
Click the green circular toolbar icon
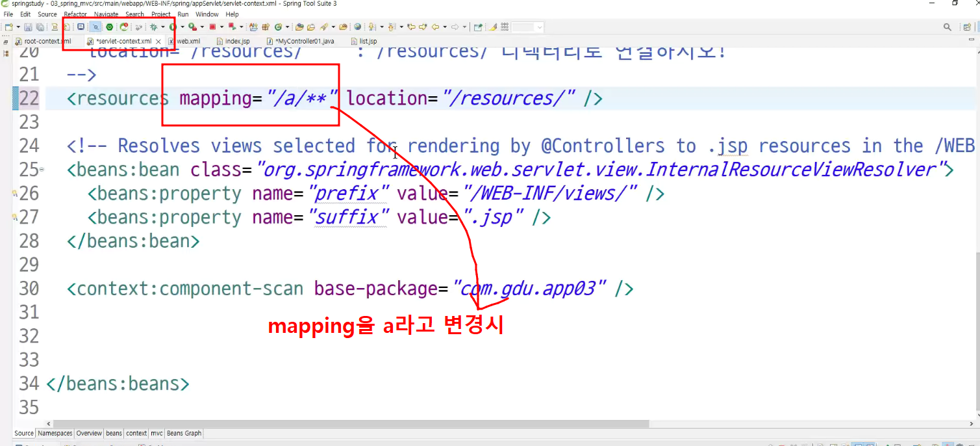point(110,27)
